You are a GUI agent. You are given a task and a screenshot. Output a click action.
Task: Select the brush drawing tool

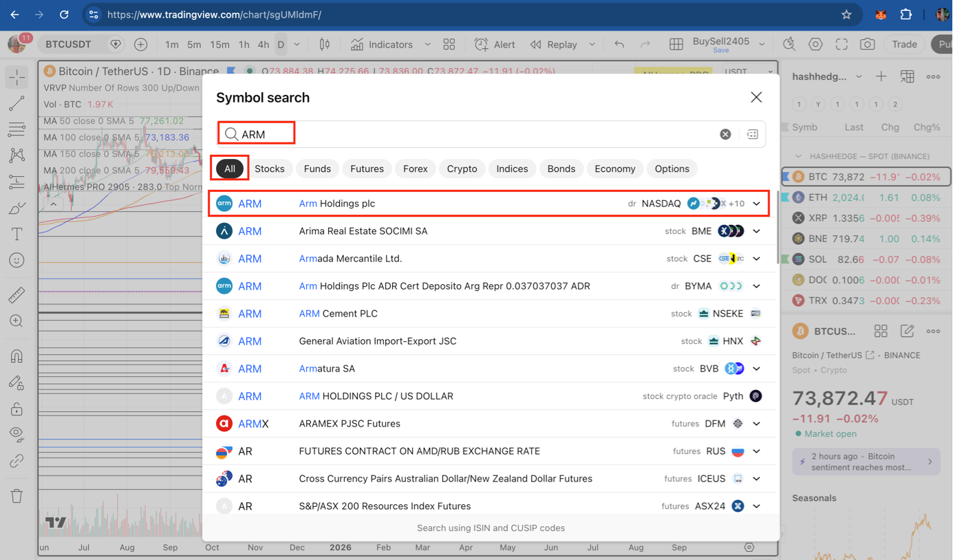point(17,208)
